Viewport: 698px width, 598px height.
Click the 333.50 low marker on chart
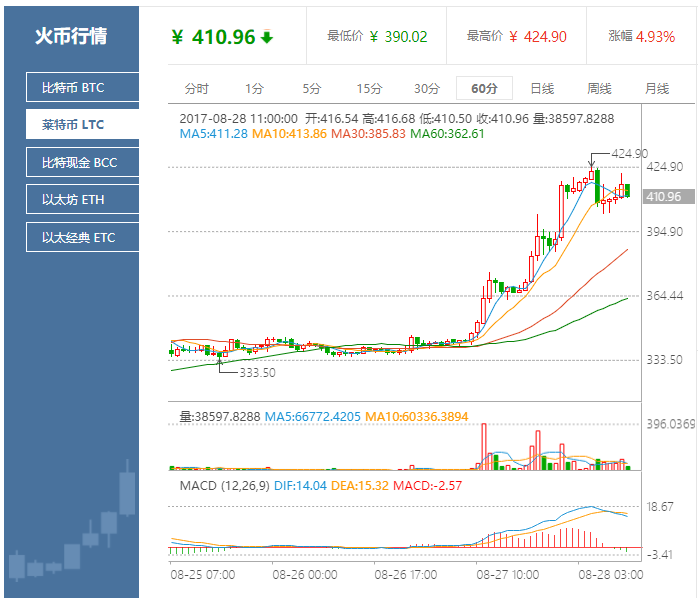[256, 372]
